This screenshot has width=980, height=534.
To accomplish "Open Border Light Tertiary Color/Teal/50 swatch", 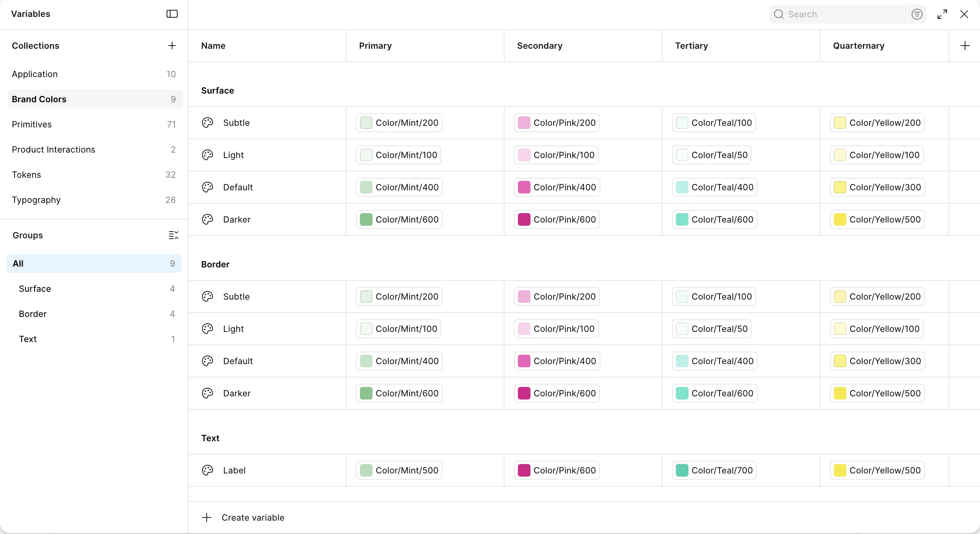I will click(x=682, y=329).
